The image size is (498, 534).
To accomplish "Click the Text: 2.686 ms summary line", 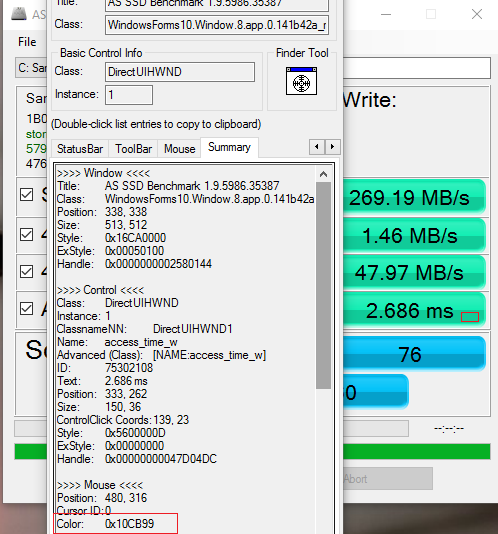I will 102,381.
